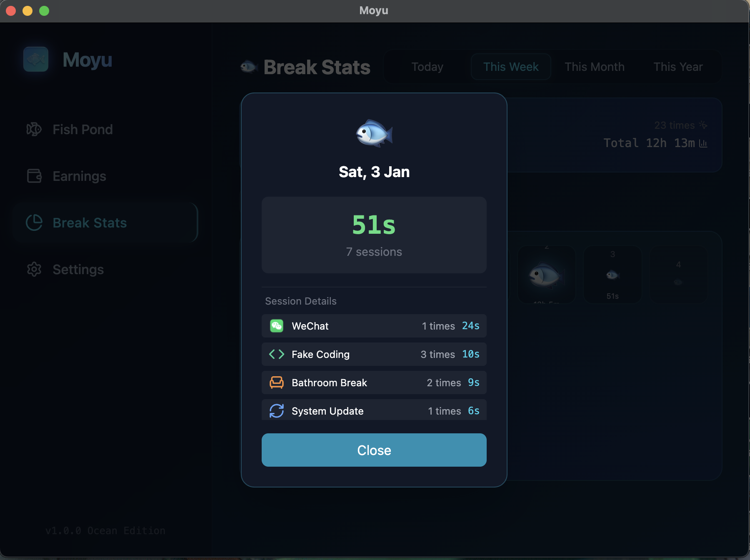Click the 9s Bathroom Break duration value
750x560 pixels.
[x=474, y=382]
